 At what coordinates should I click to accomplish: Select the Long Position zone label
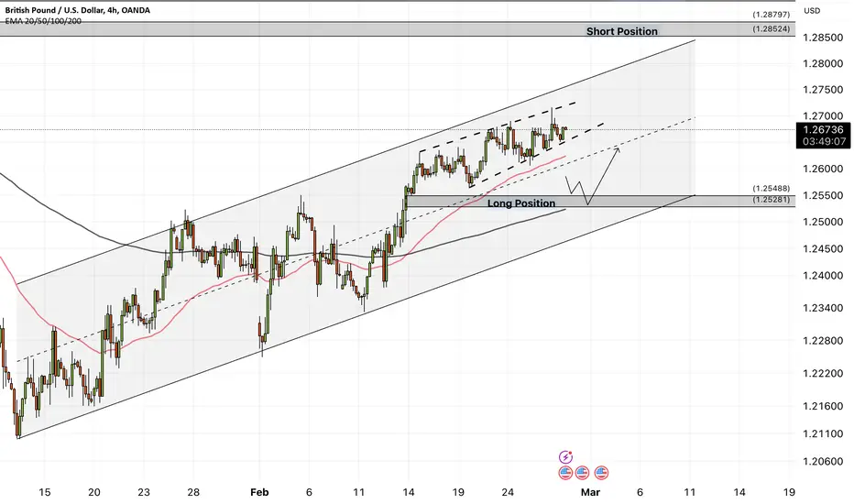point(521,203)
